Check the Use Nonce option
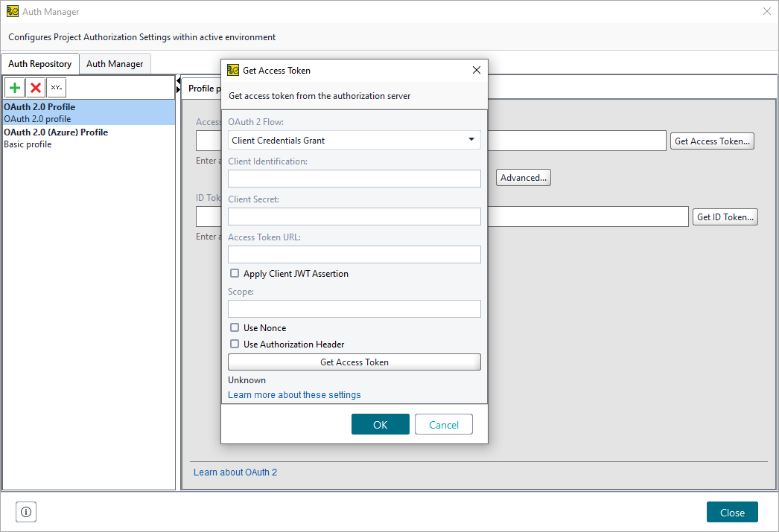This screenshot has height=532, width=779. pos(235,327)
